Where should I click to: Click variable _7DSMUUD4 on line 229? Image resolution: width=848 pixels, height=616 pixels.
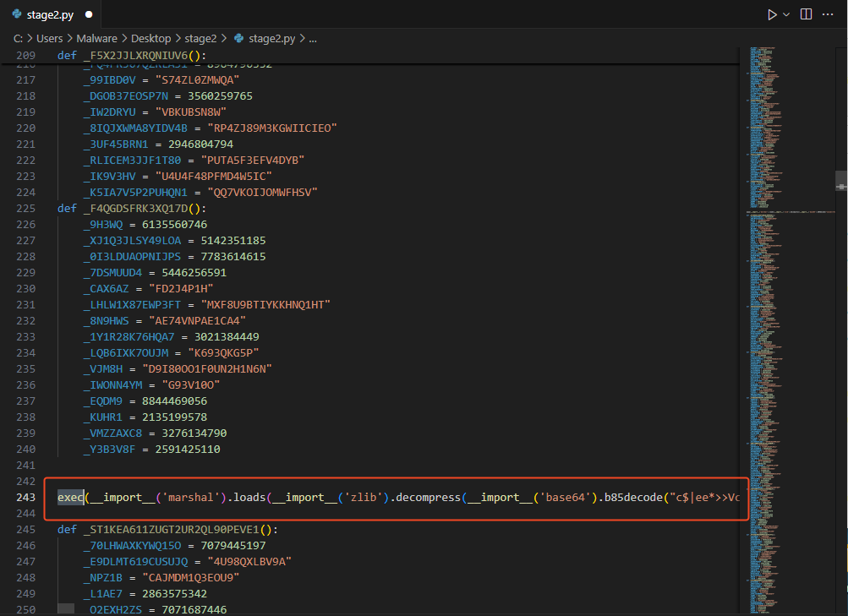[x=112, y=272]
